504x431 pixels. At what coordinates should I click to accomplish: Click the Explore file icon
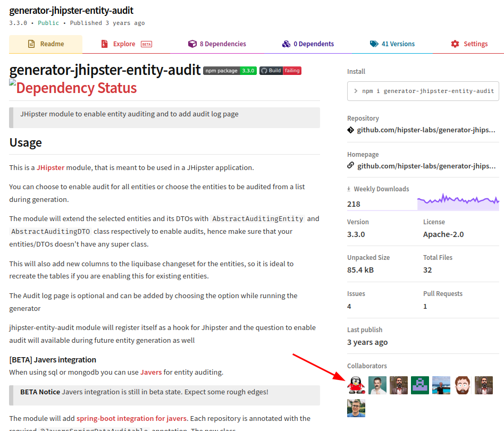click(104, 44)
